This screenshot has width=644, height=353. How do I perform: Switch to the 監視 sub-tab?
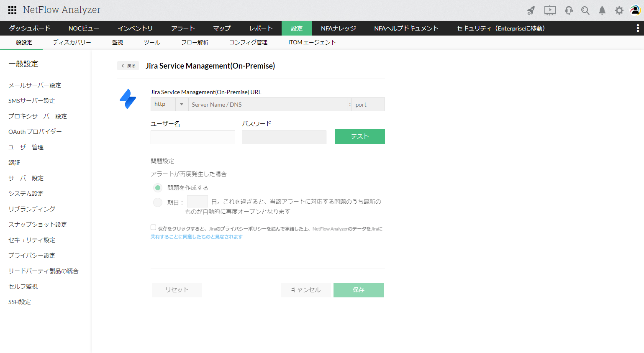pyautogui.click(x=118, y=43)
